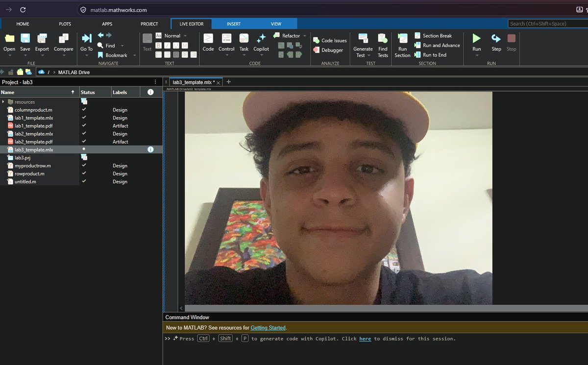This screenshot has height=365, width=588.
Task: Toggle numbered list formatting
Action: point(167,55)
